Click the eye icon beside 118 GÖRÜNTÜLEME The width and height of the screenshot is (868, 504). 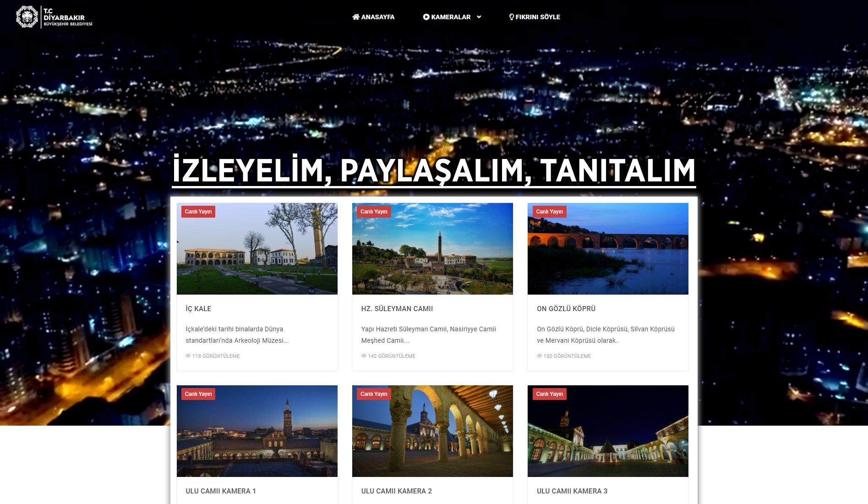(x=188, y=356)
